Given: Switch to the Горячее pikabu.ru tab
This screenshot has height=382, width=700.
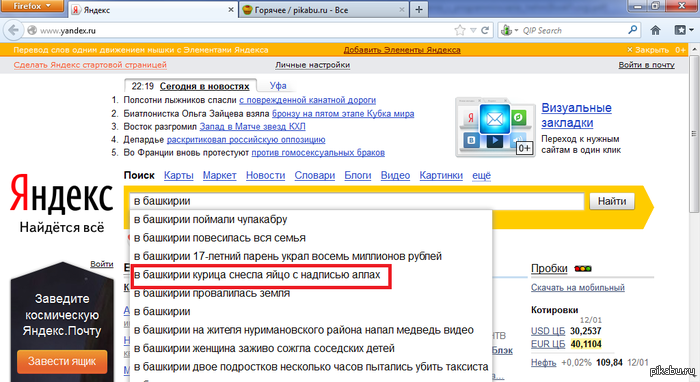Looking at the screenshot, I should coord(324,10).
